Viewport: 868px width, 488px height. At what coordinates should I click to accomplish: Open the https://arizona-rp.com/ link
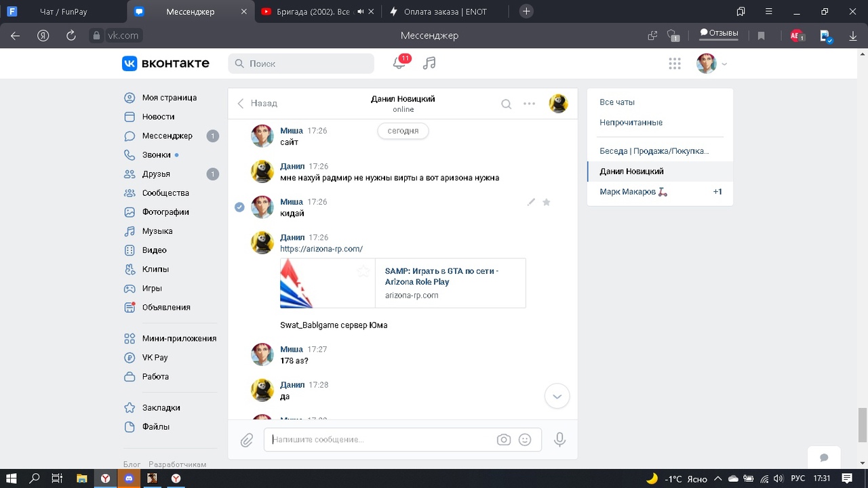pos(321,249)
